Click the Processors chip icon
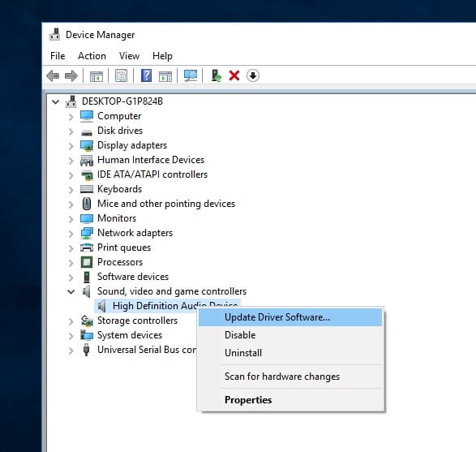The height and width of the screenshot is (452, 476). click(x=87, y=262)
